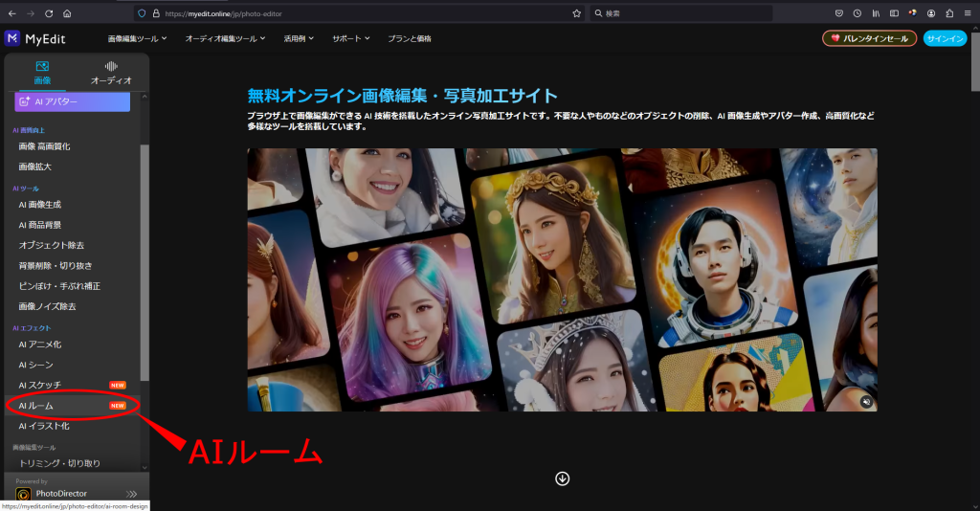Click the MyEdit logo in the header

coord(35,38)
